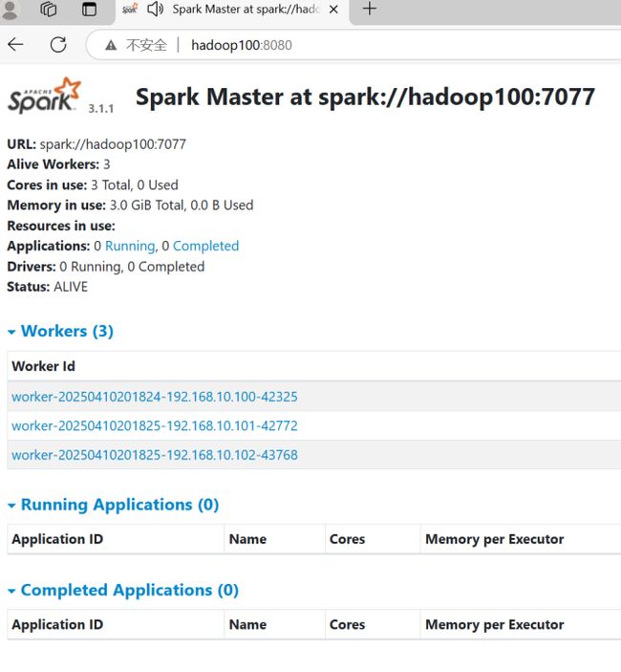621x672 pixels.
Task: Click the Spark favicon on the tab
Action: pos(130,9)
